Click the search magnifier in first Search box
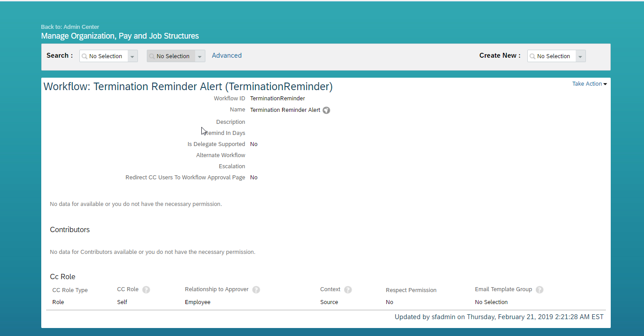This screenshot has height=336, width=644. tap(84, 56)
